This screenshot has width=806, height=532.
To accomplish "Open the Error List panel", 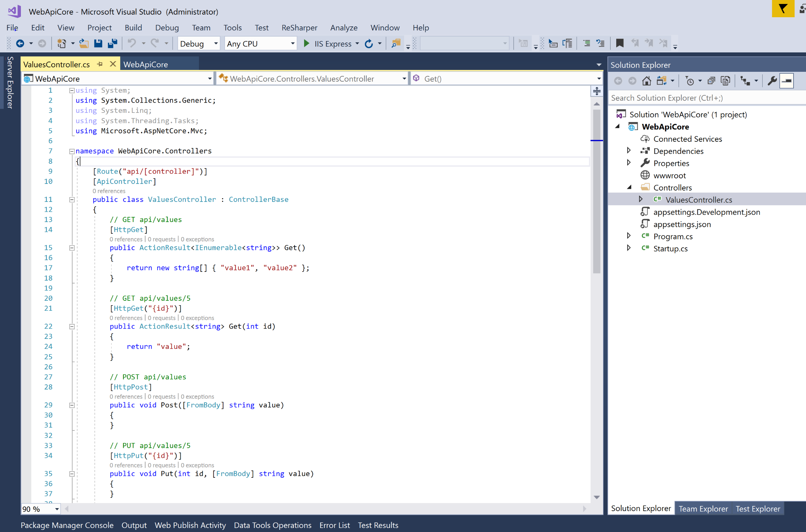I will click(334, 525).
